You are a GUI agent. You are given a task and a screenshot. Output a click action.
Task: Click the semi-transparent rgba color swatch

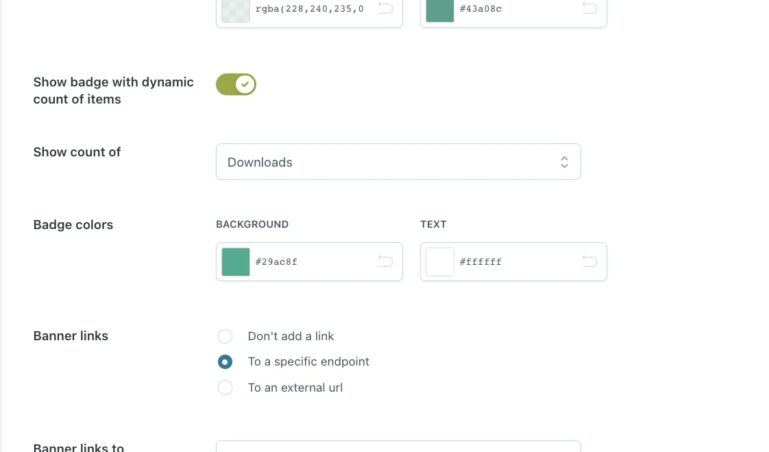236,10
